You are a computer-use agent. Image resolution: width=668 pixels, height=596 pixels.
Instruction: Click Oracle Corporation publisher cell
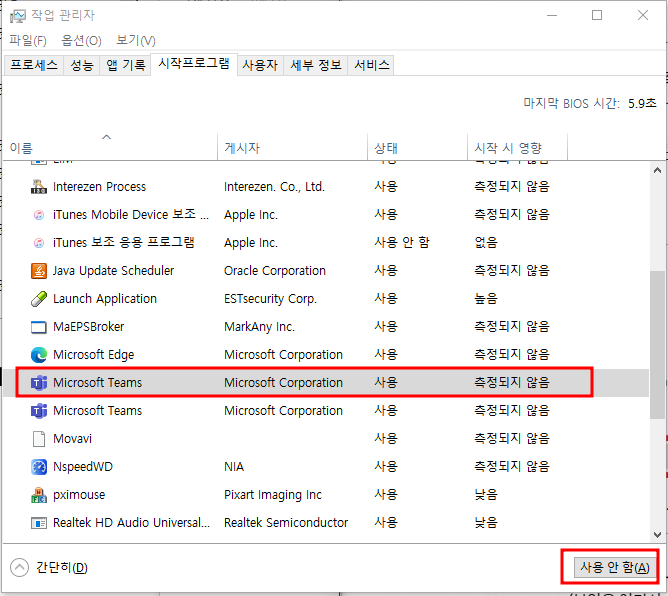pyautogui.click(x=275, y=271)
